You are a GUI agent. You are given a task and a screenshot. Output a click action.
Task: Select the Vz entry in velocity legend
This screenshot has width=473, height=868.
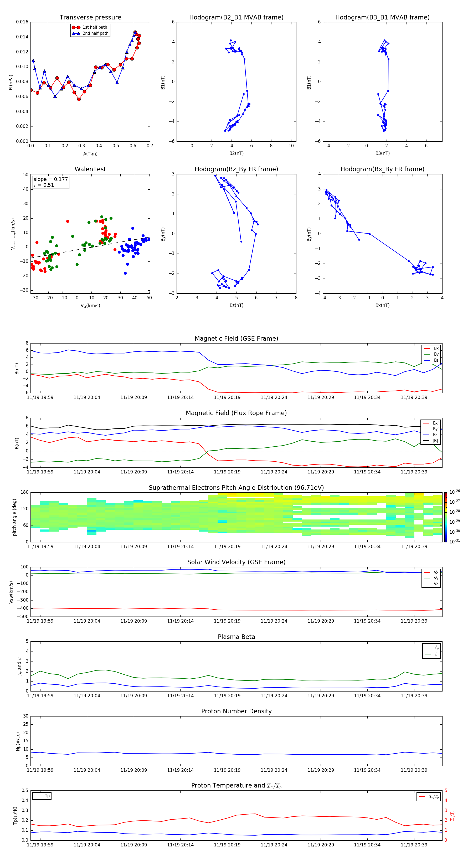click(x=431, y=584)
